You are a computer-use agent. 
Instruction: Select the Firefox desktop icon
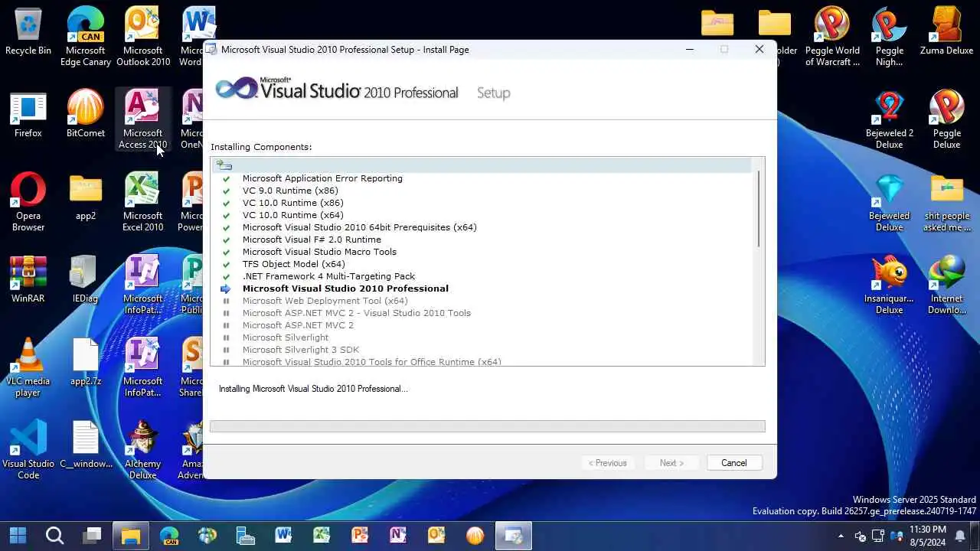pyautogui.click(x=28, y=115)
